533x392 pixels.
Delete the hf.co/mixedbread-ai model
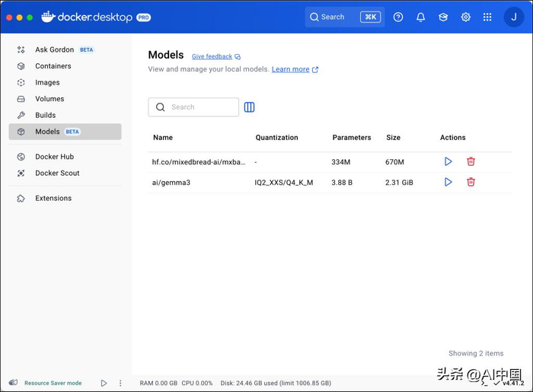click(471, 161)
